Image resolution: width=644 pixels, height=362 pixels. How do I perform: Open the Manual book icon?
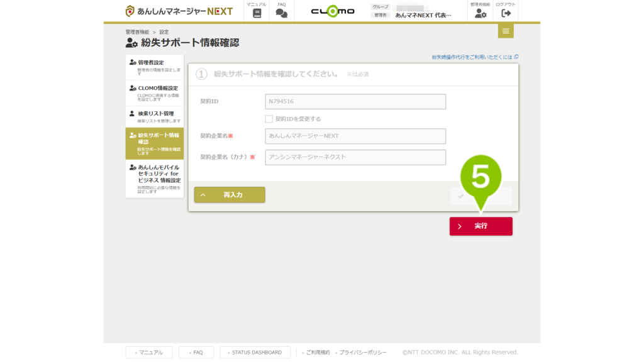[x=256, y=13]
